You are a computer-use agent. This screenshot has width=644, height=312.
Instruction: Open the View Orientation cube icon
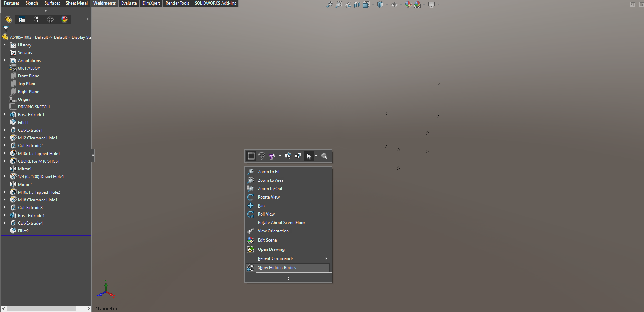click(x=366, y=5)
